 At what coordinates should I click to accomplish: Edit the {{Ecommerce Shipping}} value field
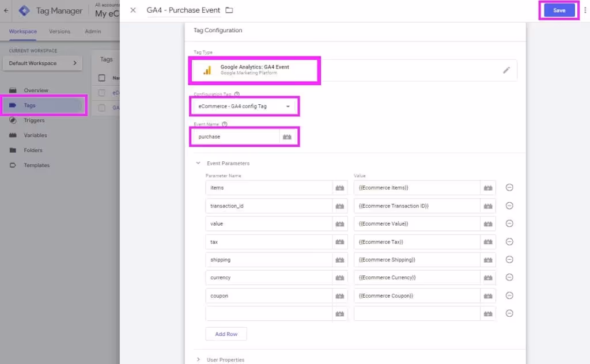click(x=417, y=260)
